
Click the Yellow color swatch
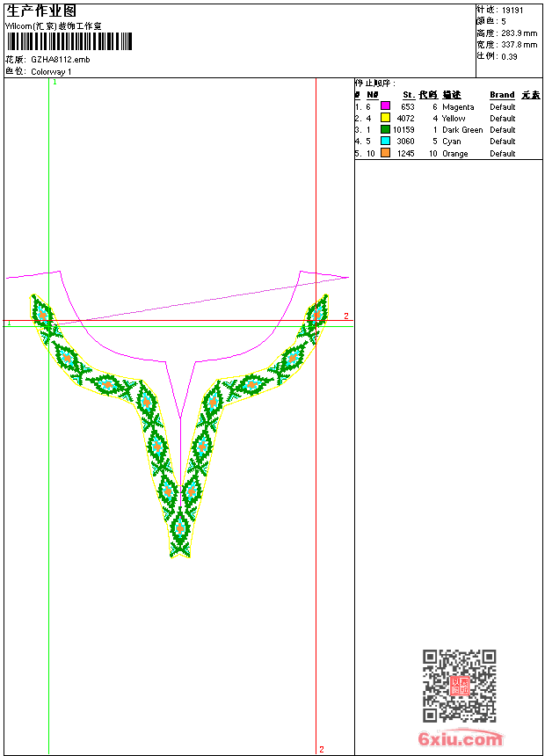click(x=385, y=118)
